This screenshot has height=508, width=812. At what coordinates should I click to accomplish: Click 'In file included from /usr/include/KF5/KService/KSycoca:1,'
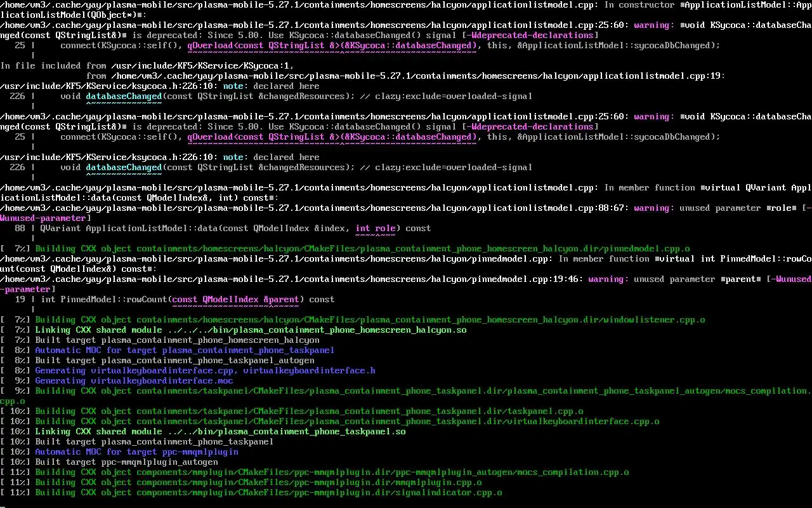pos(147,66)
